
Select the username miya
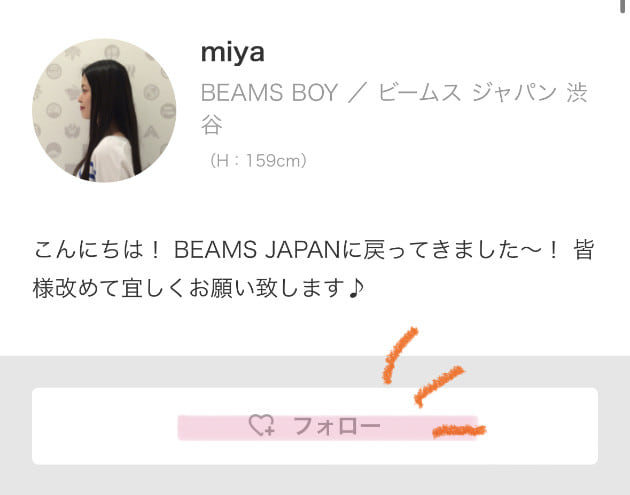(x=233, y=53)
